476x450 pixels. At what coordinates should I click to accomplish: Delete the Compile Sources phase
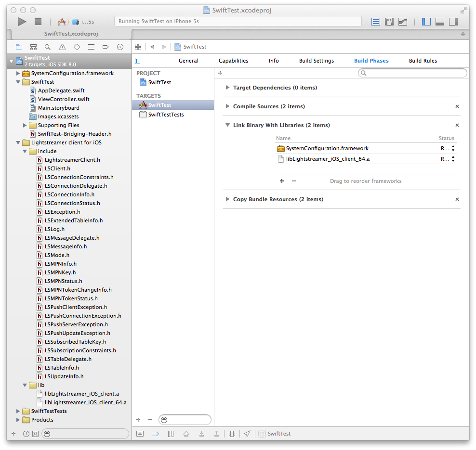click(x=457, y=106)
